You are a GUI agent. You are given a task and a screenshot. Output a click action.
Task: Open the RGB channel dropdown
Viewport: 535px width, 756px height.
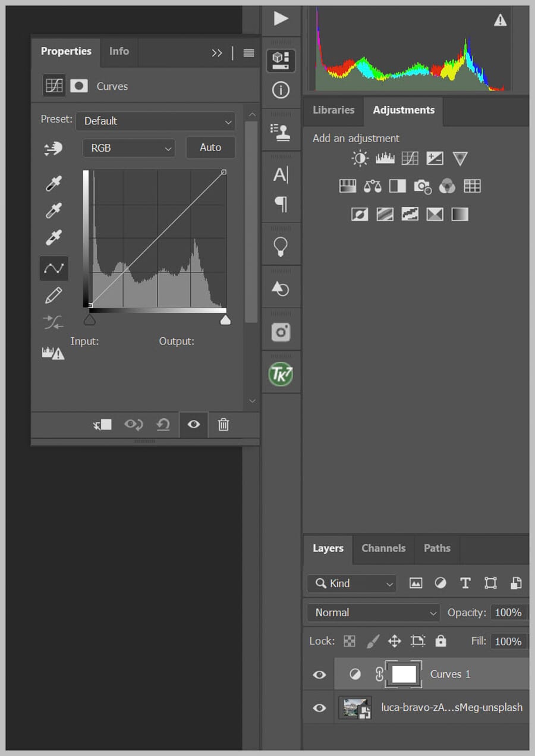click(x=128, y=148)
